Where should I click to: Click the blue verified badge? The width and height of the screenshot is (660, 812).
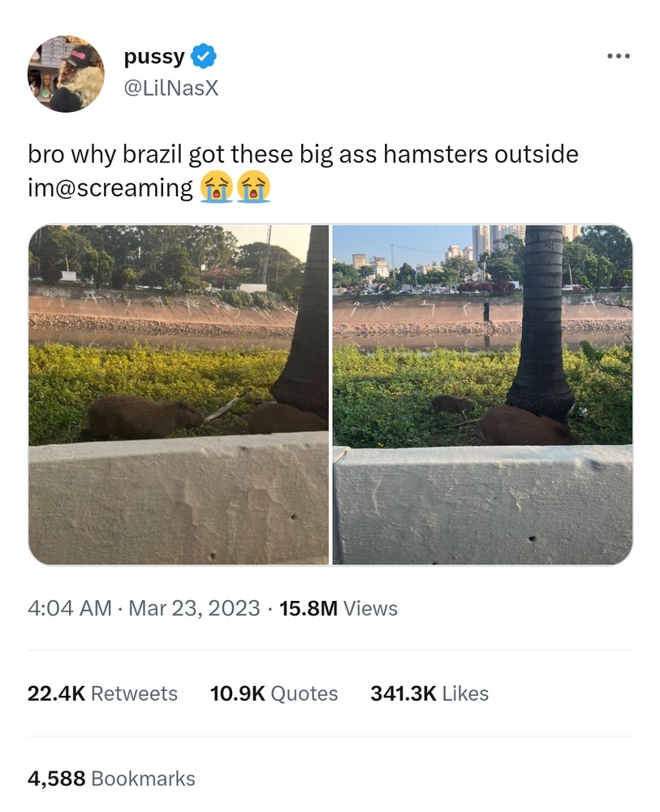coord(204,56)
